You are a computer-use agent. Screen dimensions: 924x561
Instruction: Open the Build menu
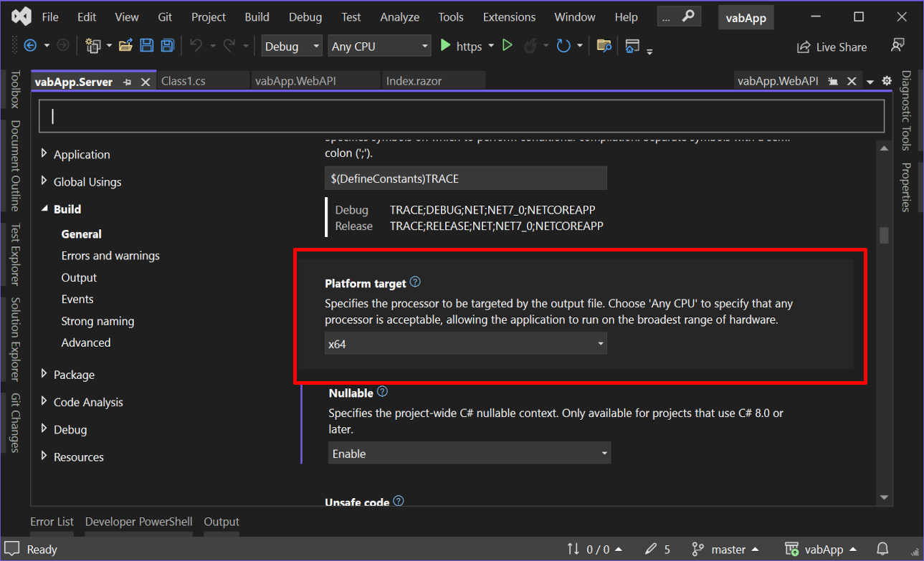257,17
